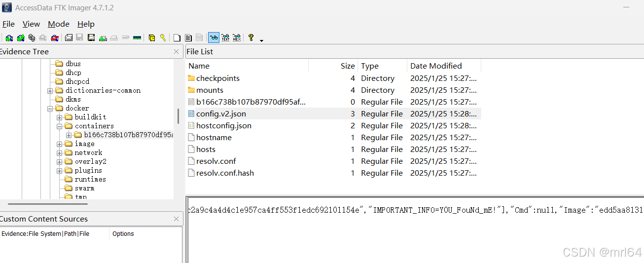Select resolv.conf in the file list
The height and width of the screenshot is (263, 644).
point(333,161)
